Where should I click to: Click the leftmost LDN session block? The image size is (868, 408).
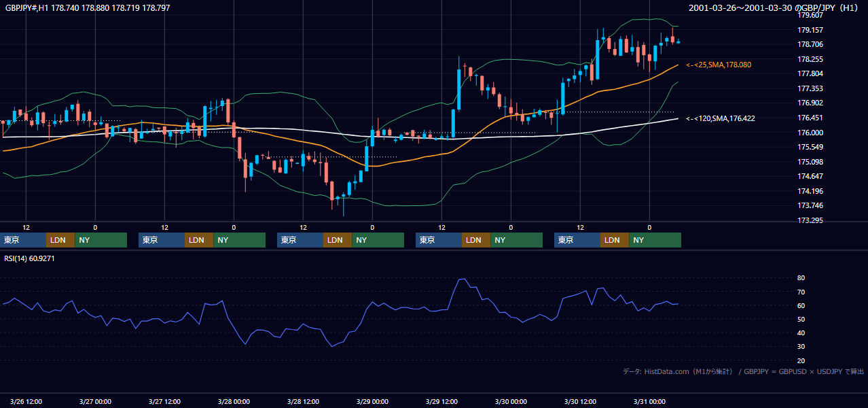click(x=60, y=240)
